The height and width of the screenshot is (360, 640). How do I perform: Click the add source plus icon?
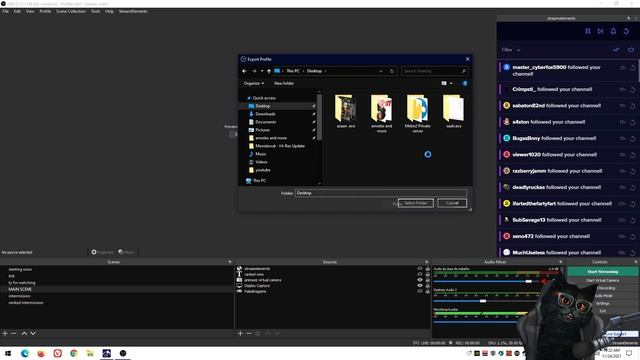(x=240, y=333)
